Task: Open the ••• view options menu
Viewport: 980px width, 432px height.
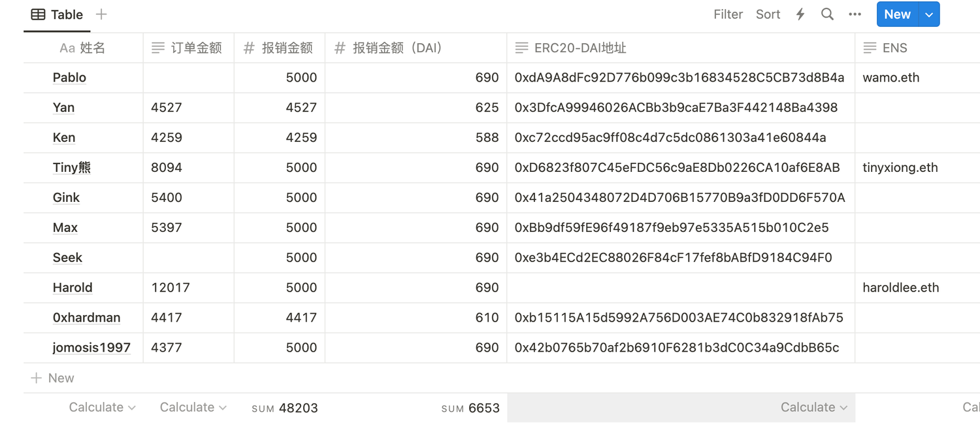Action: point(855,14)
